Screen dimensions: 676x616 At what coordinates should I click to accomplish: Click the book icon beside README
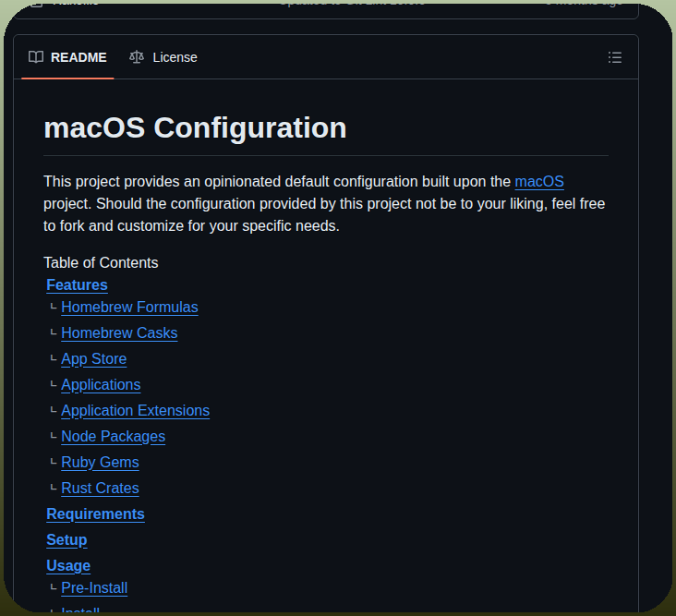coord(36,57)
